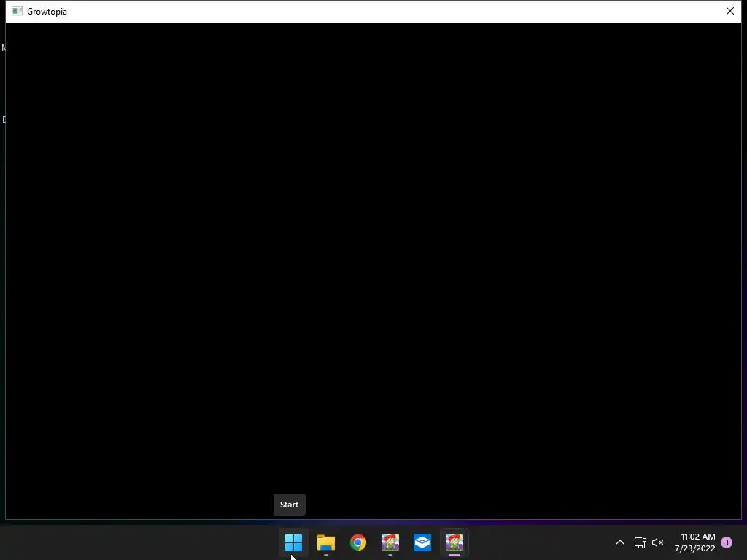Click the Growtopia title bar icon
The height and width of the screenshot is (560, 747).
pyautogui.click(x=18, y=11)
